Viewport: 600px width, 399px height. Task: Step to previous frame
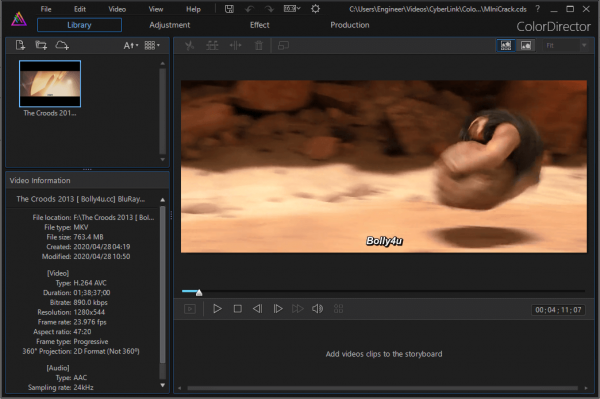(258, 309)
